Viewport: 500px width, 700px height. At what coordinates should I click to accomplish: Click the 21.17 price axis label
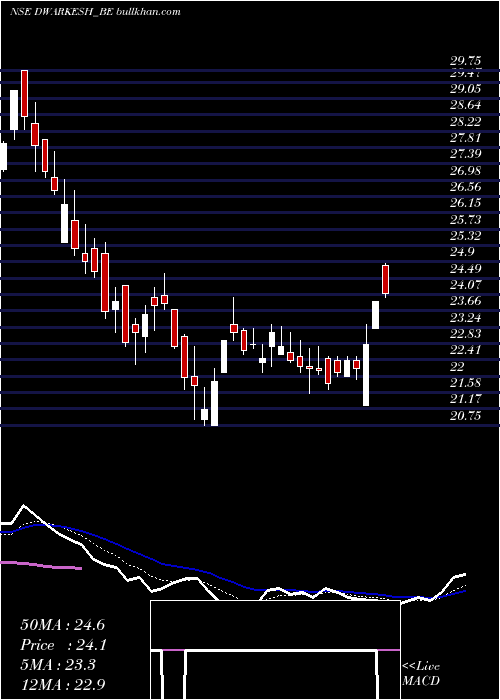(466, 399)
